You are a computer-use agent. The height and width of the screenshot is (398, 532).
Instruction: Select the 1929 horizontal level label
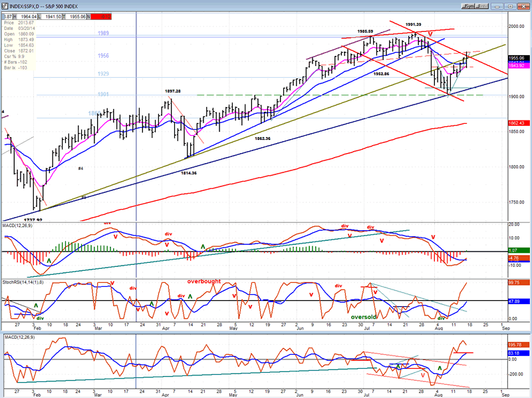coord(103,74)
